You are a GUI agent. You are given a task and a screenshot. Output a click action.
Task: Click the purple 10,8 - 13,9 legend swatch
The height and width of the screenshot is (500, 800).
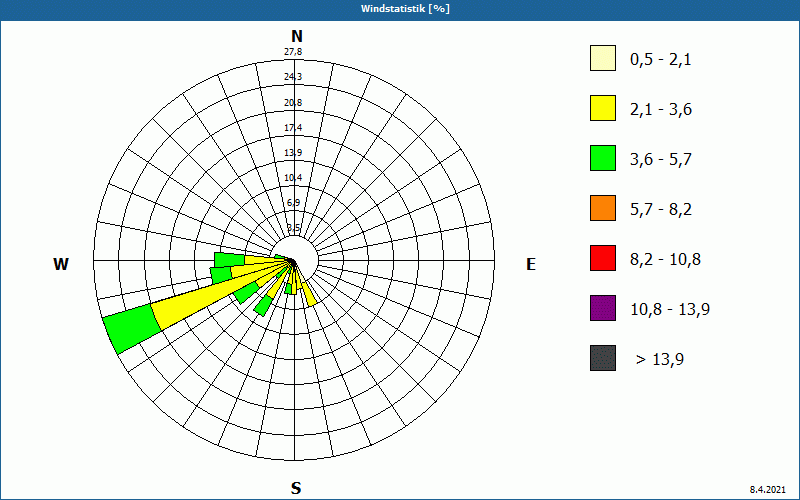[603, 308]
